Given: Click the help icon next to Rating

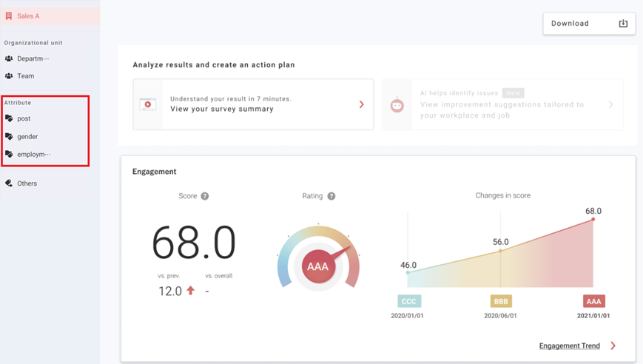Looking at the screenshot, I should 331,196.
